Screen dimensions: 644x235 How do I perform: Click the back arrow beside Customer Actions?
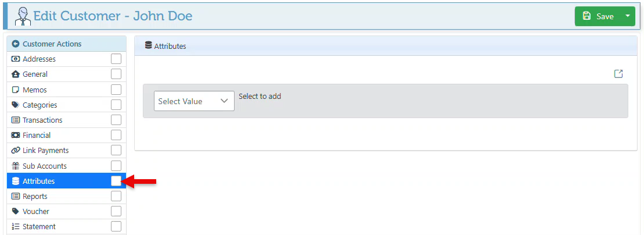point(16,44)
